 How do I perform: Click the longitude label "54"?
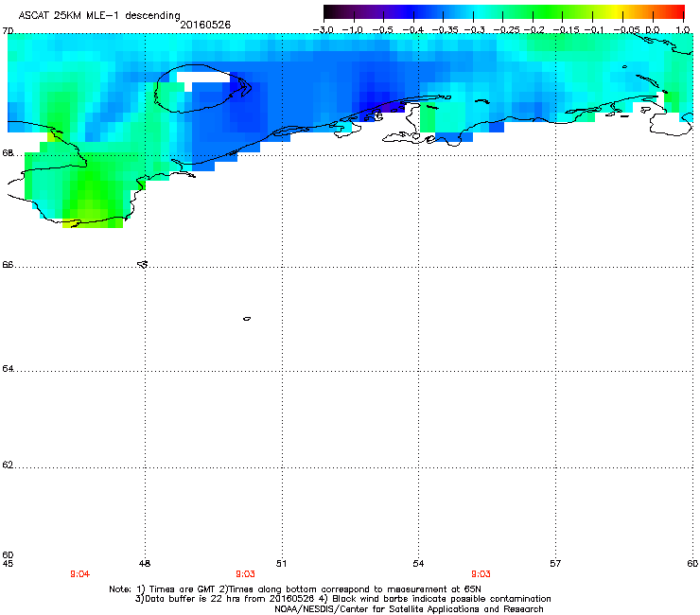(x=418, y=564)
